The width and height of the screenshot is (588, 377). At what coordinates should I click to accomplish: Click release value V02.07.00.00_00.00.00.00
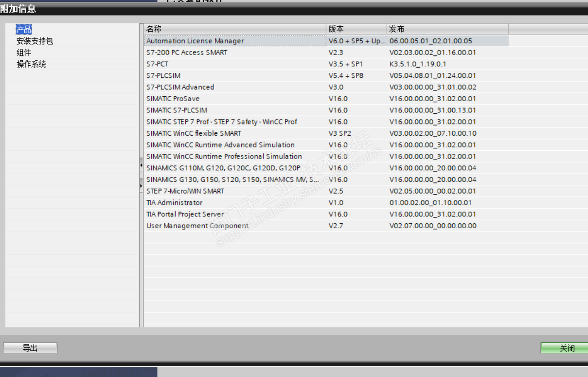click(x=433, y=226)
